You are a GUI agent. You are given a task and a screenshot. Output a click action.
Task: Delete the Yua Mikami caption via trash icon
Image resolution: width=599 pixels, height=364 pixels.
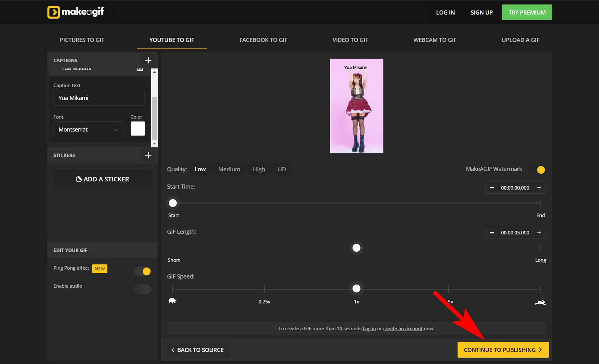point(140,69)
